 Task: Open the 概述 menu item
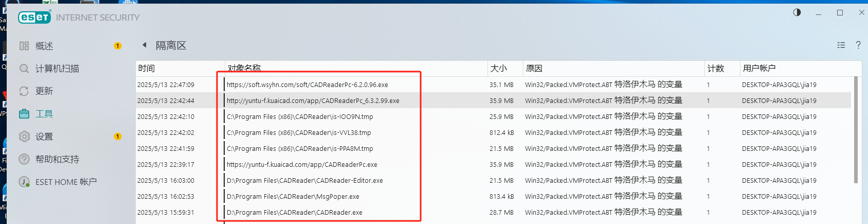[44, 46]
